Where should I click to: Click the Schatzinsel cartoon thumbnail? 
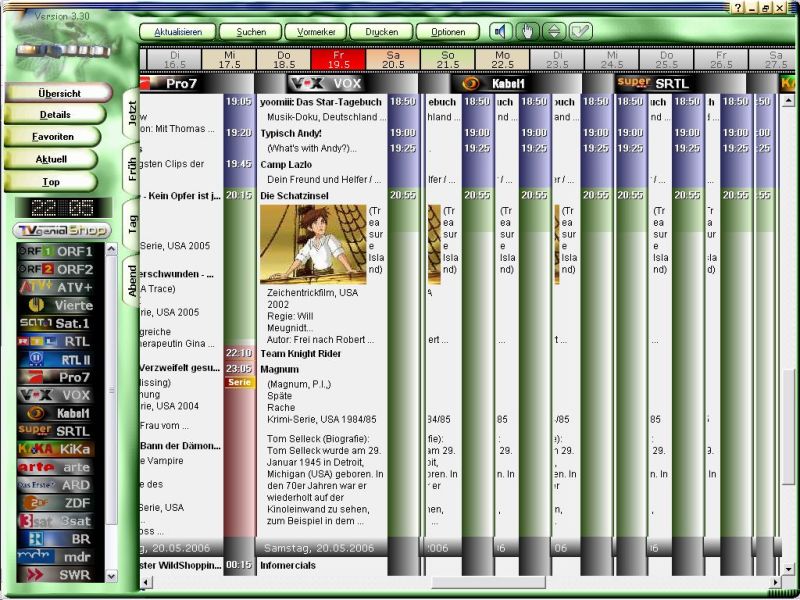pyautogui.click(x=313, y=244)
